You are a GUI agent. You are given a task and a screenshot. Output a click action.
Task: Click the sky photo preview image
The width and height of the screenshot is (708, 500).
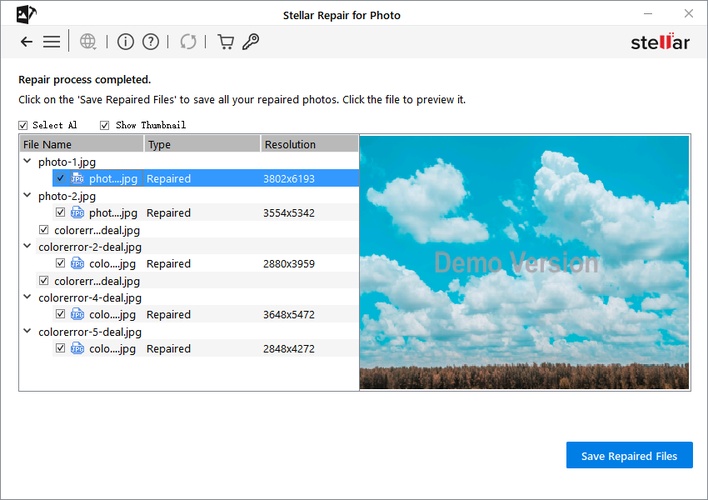click(x=524, y=262)
